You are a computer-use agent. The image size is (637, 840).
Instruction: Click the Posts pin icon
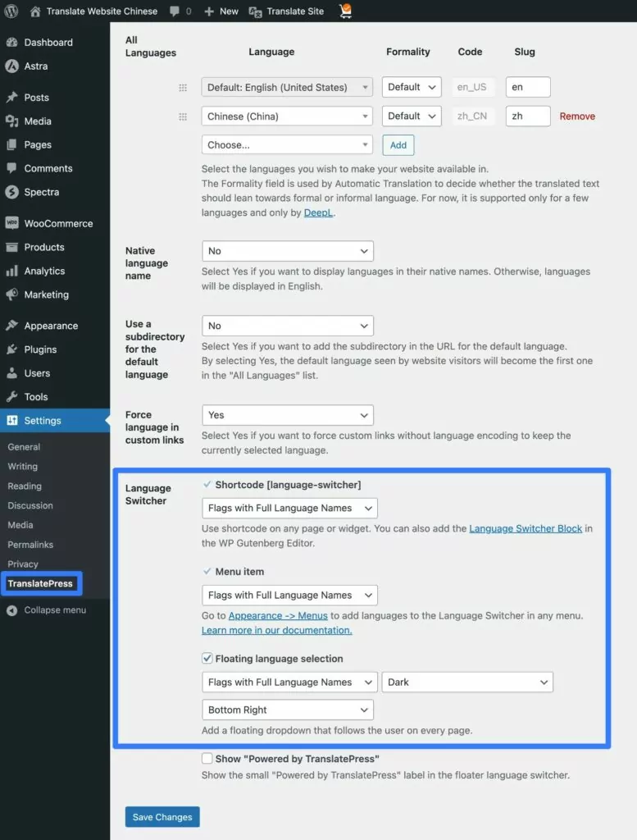pos(11,97)
